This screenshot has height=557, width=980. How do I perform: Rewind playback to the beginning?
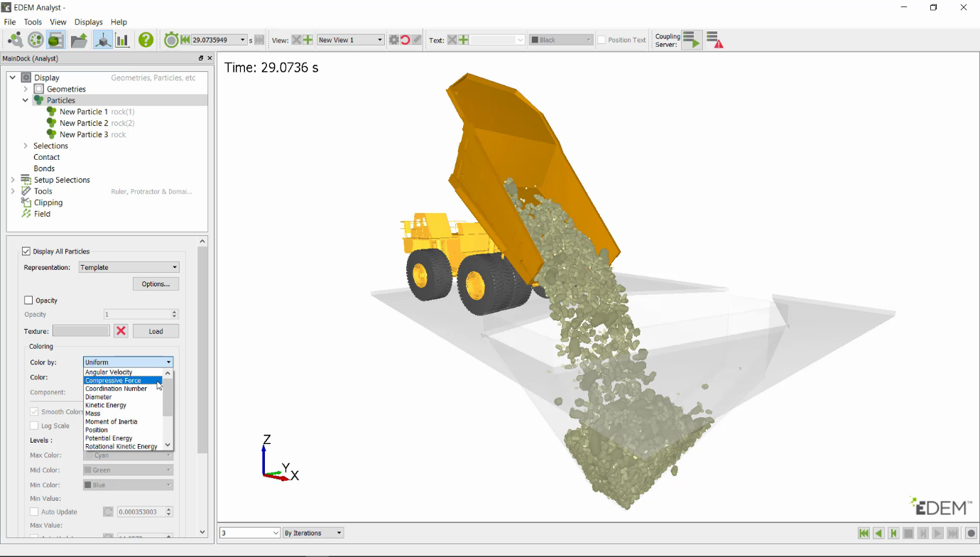coord(864,533)
